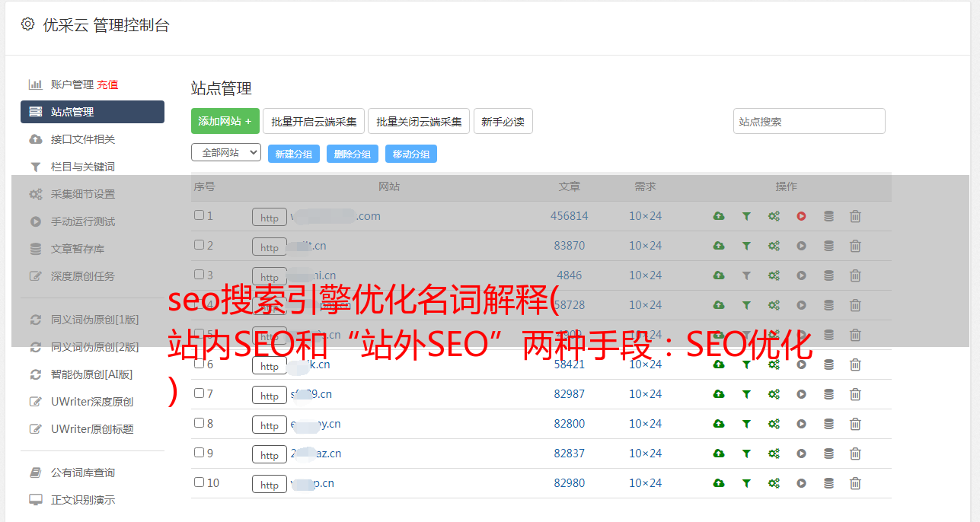980x522 pixels.
Task: Click 移动分组 button
Action: click(x=411, y=154)
